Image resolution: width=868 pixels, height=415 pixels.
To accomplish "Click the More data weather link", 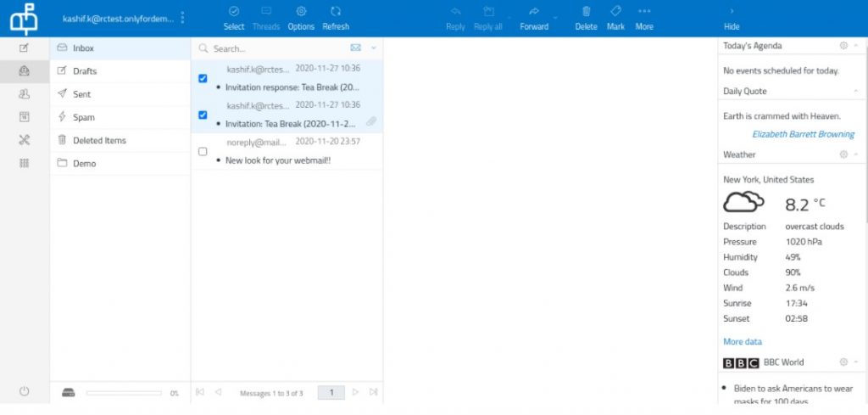I will click(x=742, y=341).
